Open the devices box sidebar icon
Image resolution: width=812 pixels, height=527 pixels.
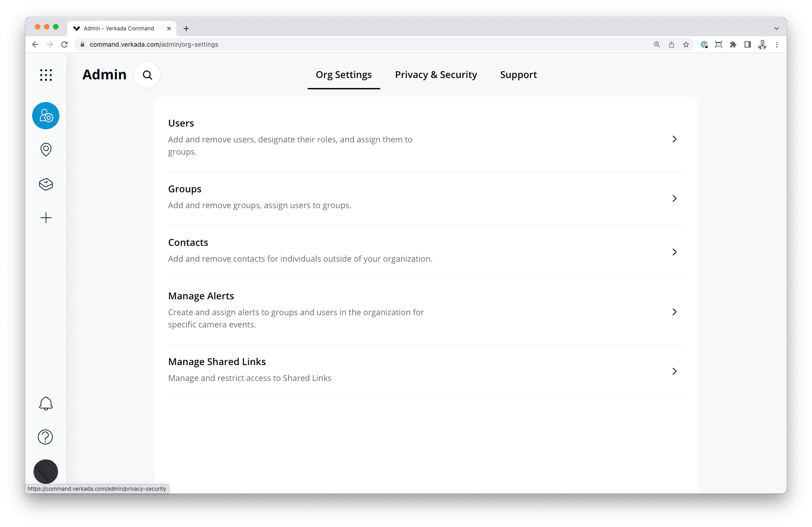point(46,184)
